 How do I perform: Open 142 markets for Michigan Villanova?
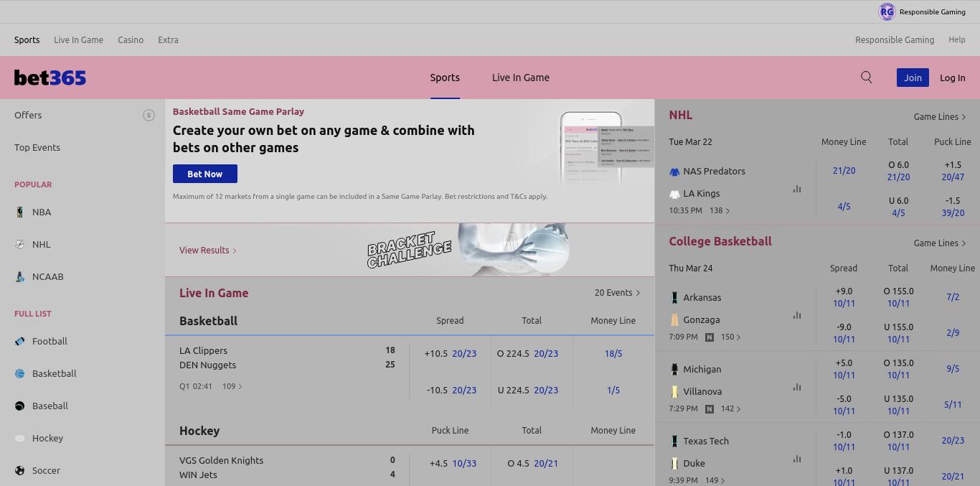[x=731, y=408]
